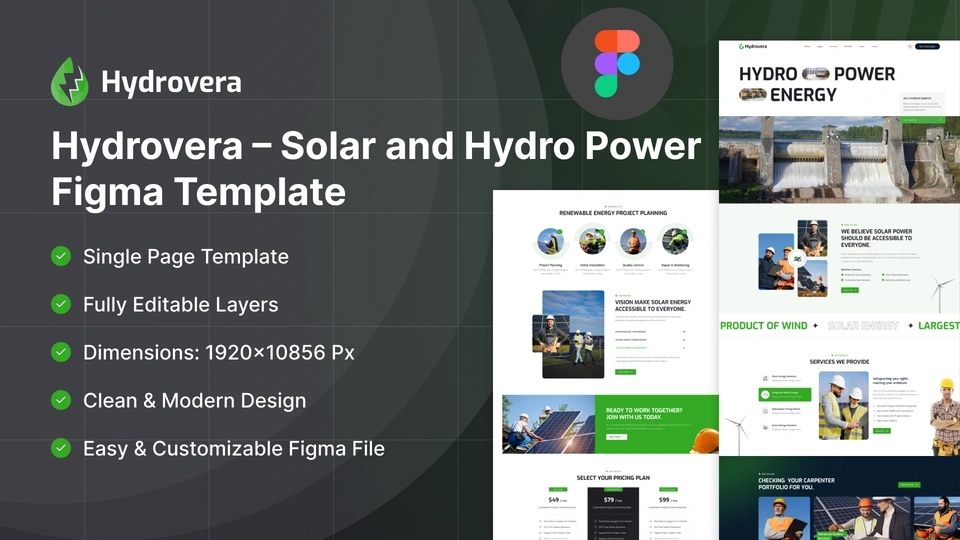Click the Repair & Monitoring circular photo icon
This screenshot has height=540, width=960.
coord(675,242)
